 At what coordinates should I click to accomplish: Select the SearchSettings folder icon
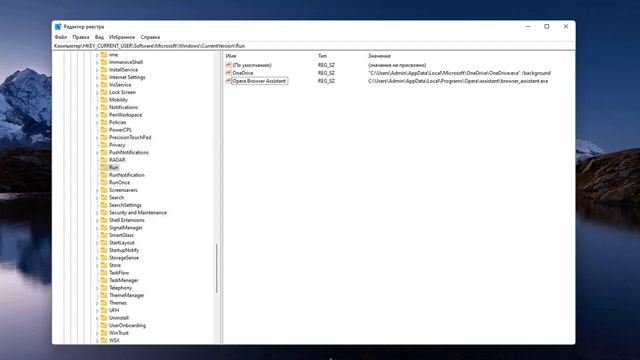point(104,205)
